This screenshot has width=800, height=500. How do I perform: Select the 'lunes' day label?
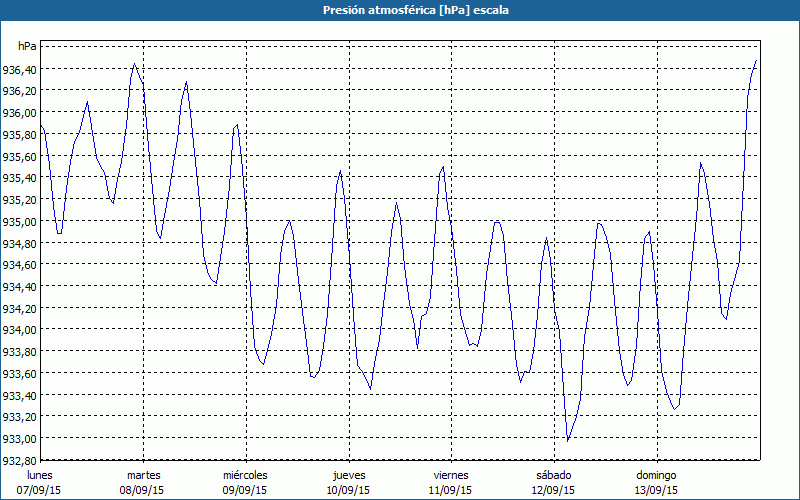point(41,475)
